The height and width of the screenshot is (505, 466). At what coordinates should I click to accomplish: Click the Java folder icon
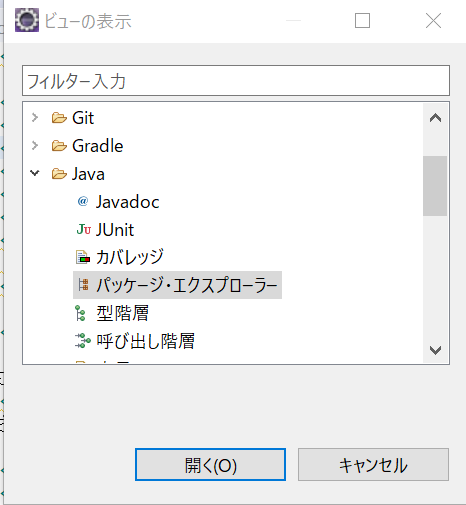[59, 174]
